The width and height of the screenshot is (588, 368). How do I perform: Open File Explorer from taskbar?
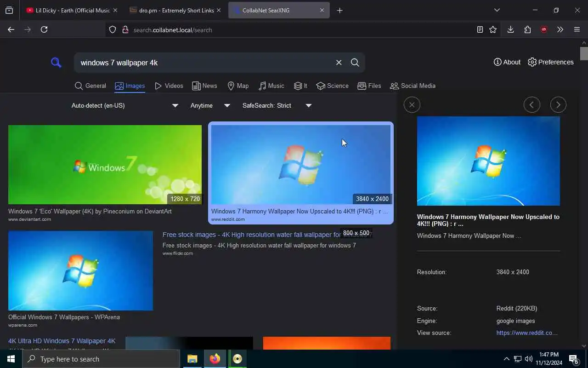[x=192, y=359]
